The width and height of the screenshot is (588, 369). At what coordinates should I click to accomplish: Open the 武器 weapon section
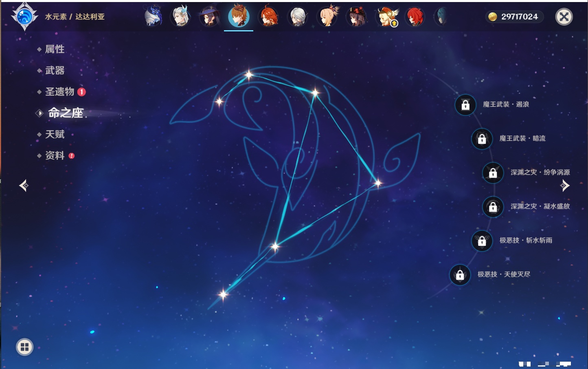[x=55, y=71]
